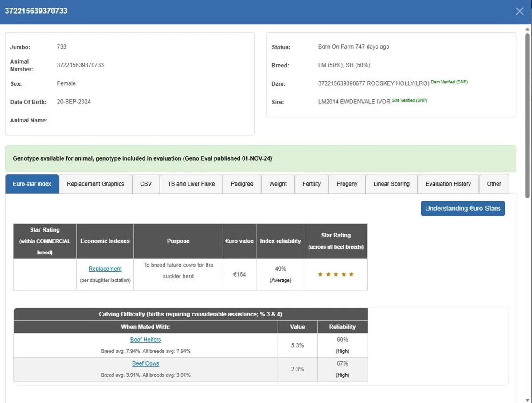
Task: Click the Sire Verified (SNP) label
Action: (410, 100)
